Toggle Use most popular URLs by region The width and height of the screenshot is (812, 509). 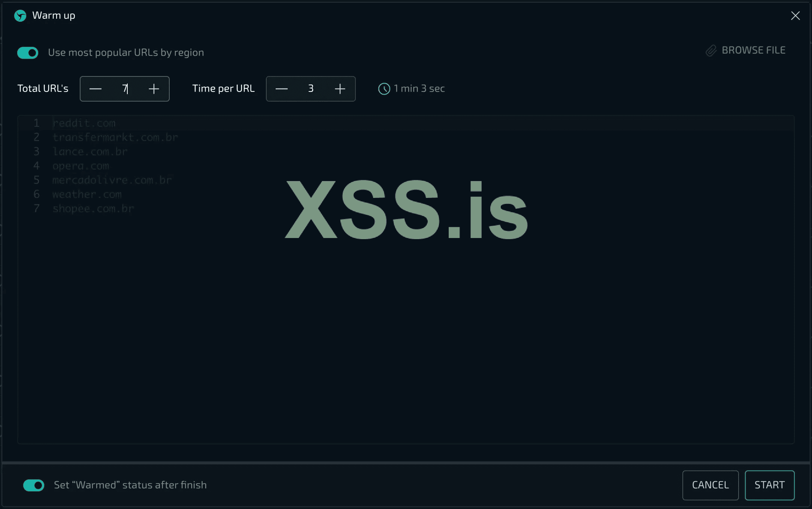point(28,53)
